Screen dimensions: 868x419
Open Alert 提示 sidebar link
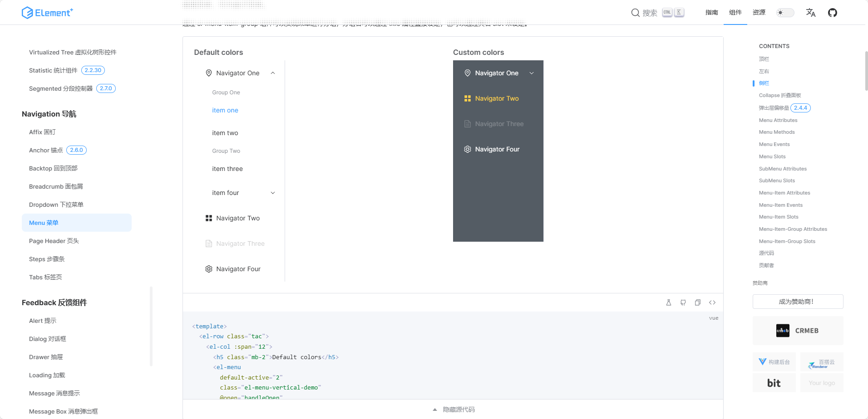43,321
